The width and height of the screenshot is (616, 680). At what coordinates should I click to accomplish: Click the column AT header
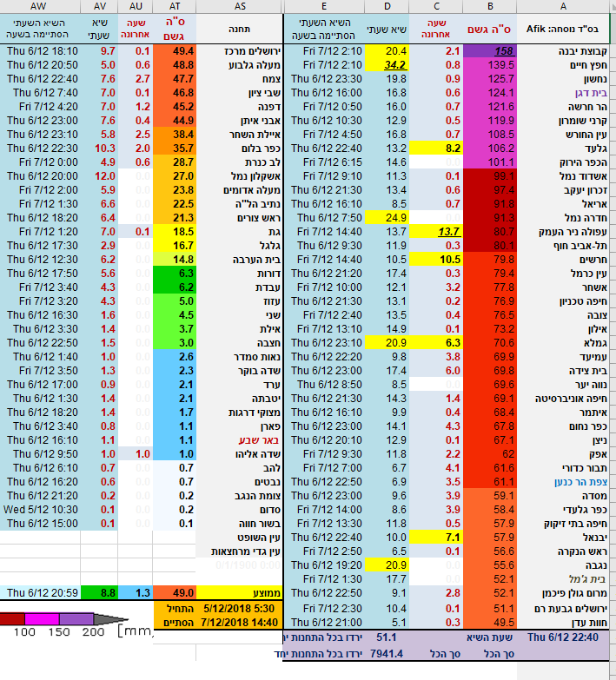(176, 6)
